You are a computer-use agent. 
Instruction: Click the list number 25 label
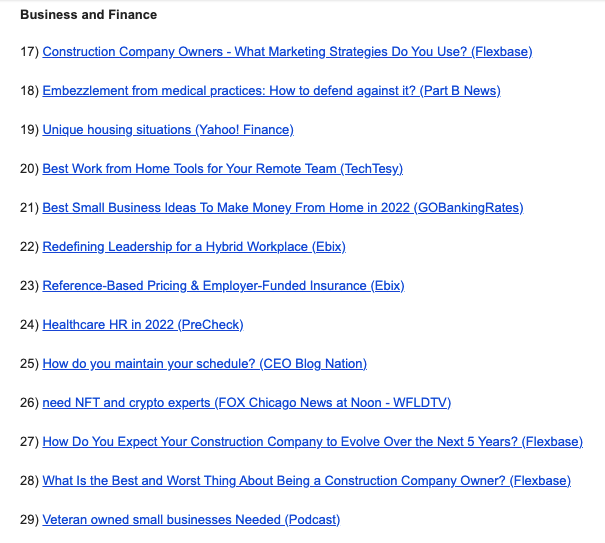coord(29,364)
